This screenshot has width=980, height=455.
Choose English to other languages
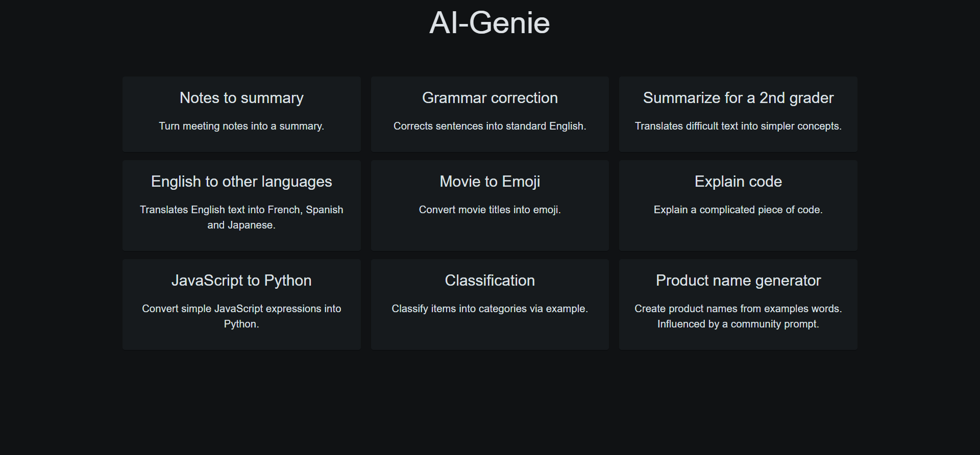pyautogui.click(x=241, y=205)
